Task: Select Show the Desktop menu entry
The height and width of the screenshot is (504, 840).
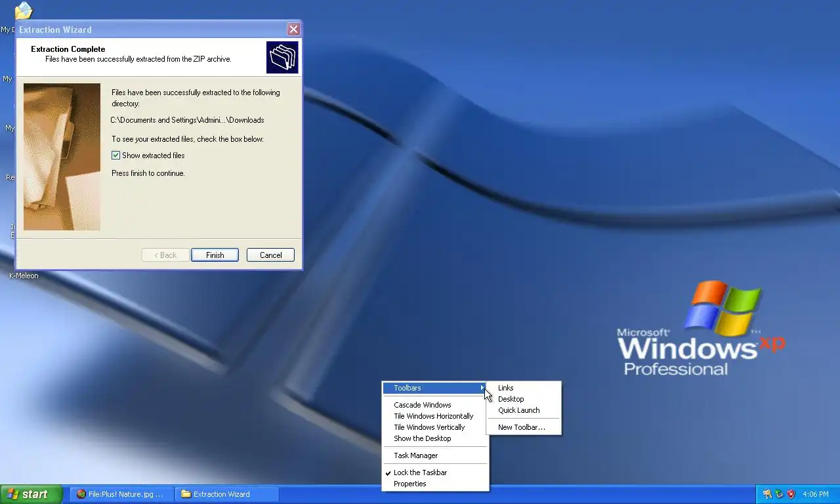Action: [x=435, y=438]
